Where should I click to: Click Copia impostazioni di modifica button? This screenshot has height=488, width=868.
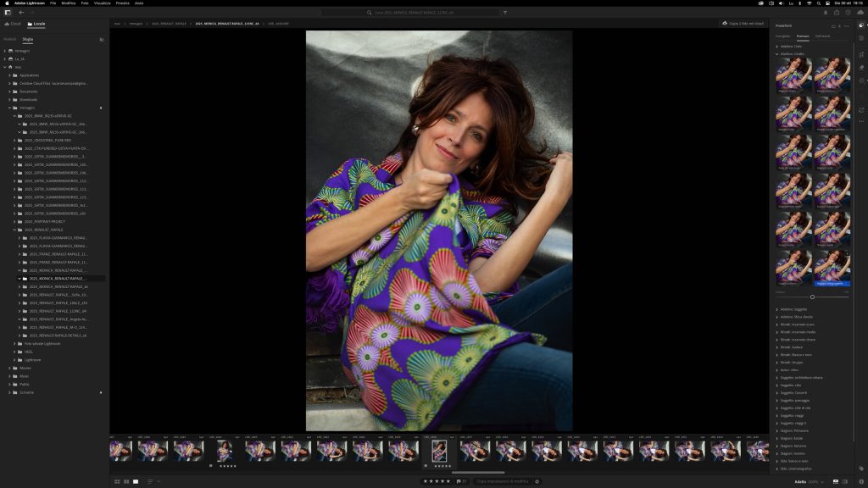[502, 481]
